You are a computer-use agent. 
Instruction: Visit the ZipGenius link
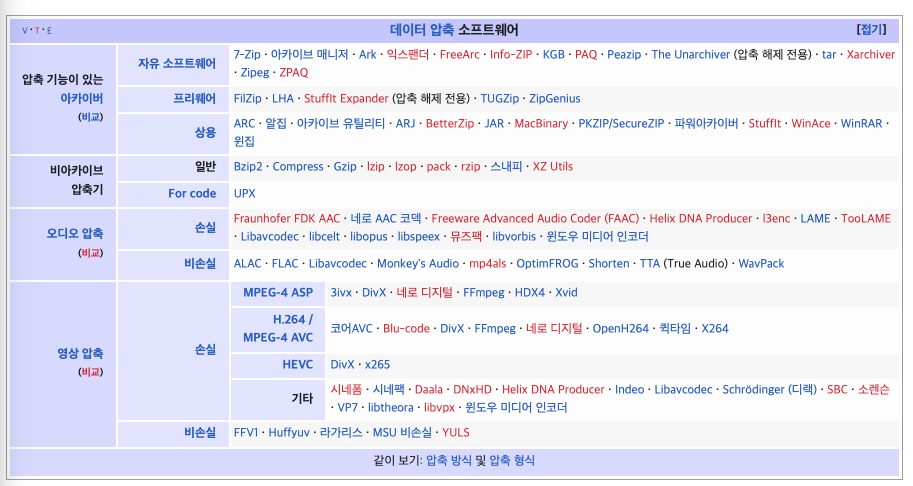(x=554, y=98)
